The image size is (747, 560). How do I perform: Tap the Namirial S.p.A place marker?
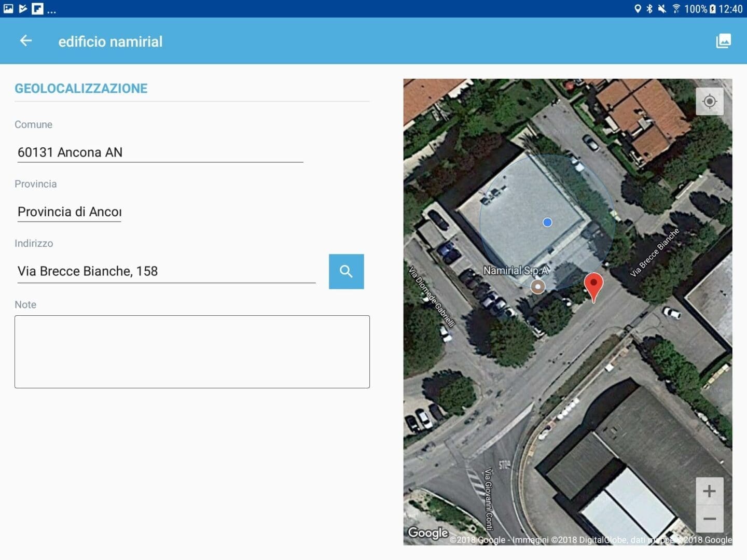coord(537,286)
